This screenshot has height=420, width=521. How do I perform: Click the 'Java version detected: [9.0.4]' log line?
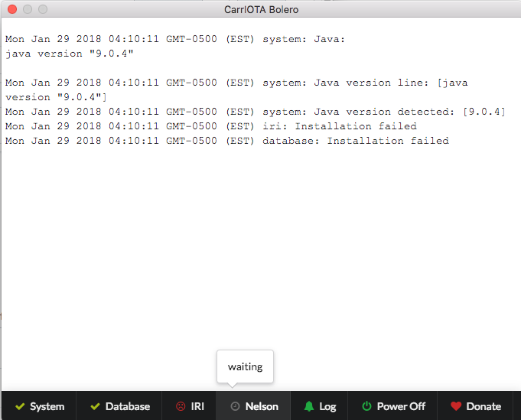[x=256, y=112]
